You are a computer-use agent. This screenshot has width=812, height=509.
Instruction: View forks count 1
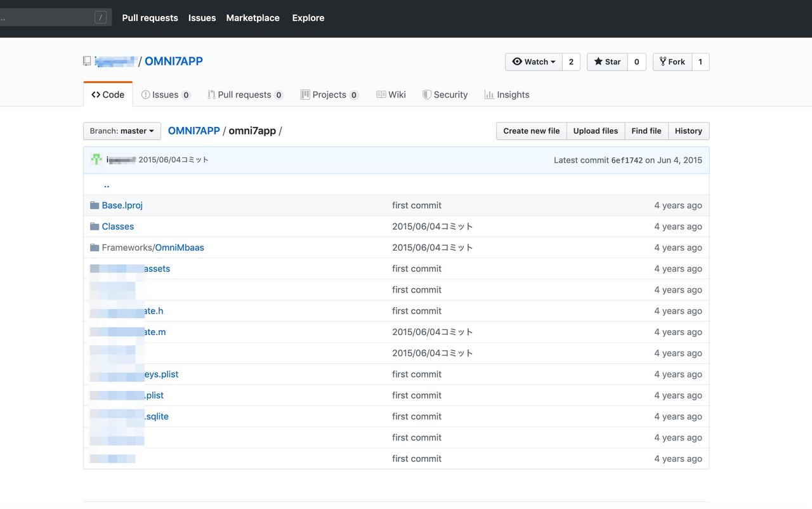click(700, 62)
